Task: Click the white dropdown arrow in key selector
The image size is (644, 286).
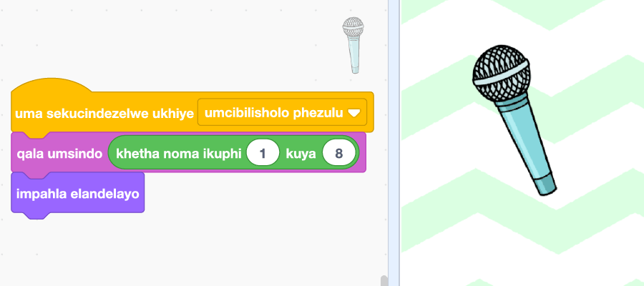Action: (x=354, y=113)
